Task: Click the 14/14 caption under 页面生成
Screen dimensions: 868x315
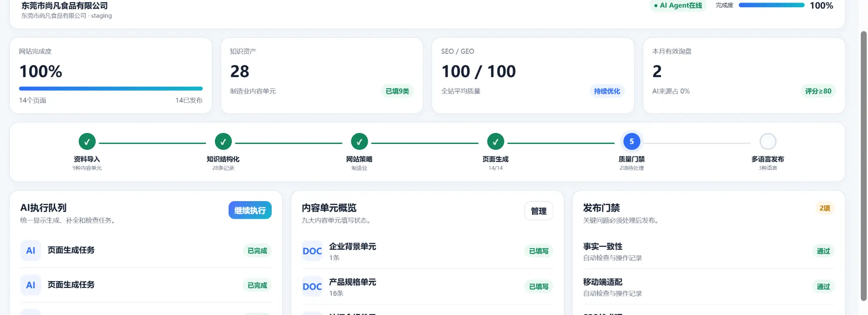Action: pos(495,168)
